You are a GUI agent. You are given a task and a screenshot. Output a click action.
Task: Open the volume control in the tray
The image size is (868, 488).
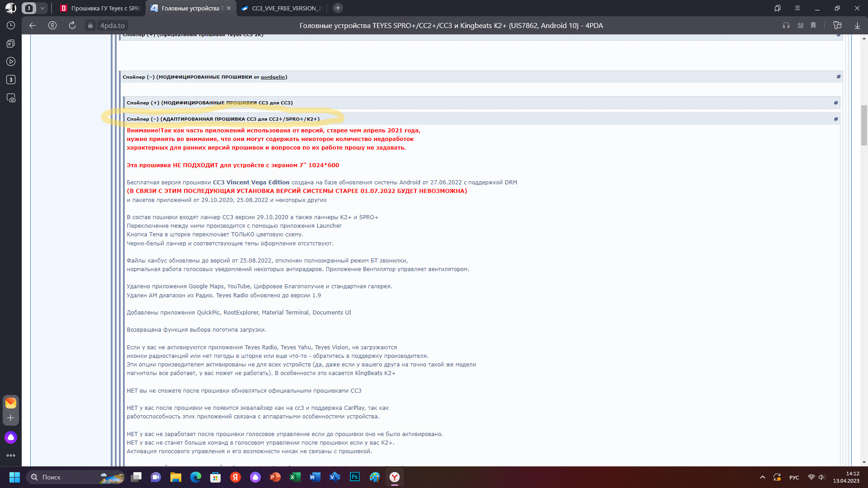click(x=821, y=477)
